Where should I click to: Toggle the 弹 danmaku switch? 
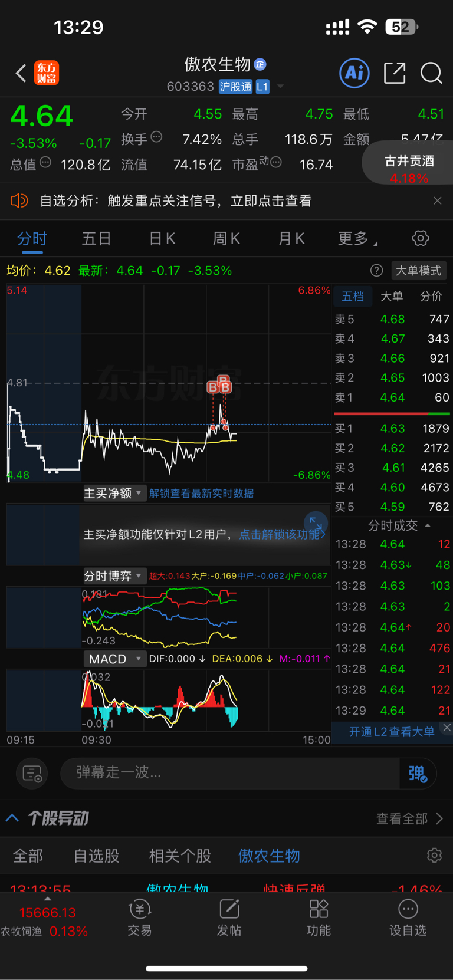[418, 773]
